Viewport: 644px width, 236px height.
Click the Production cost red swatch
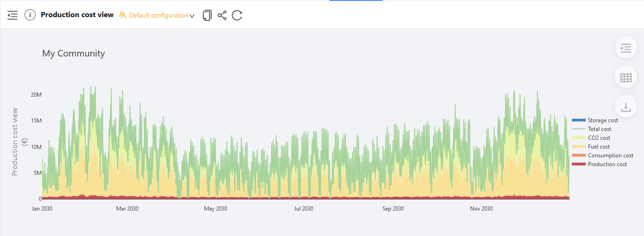579,164
